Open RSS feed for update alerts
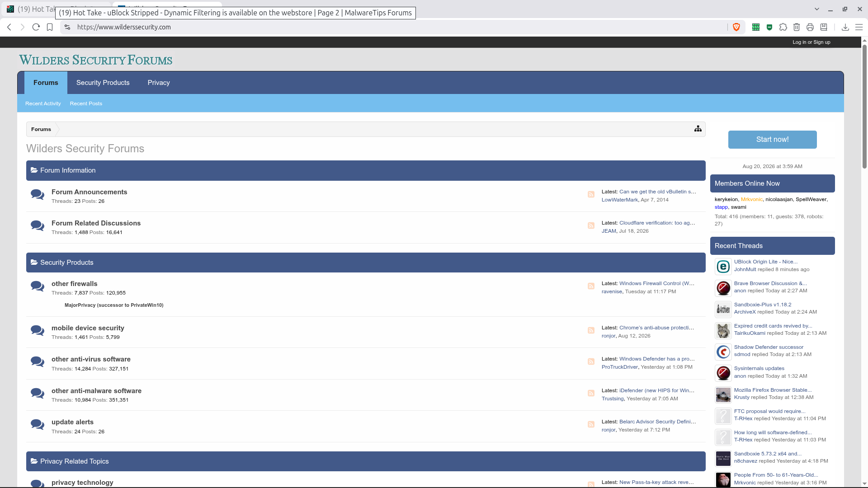 591,424
